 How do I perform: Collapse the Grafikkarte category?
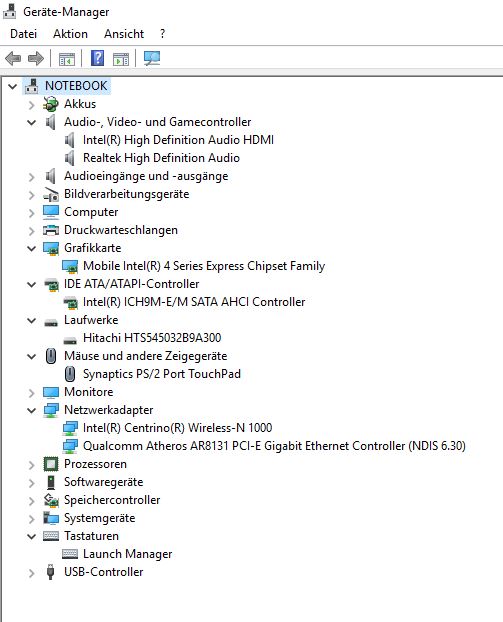[32, 249]
